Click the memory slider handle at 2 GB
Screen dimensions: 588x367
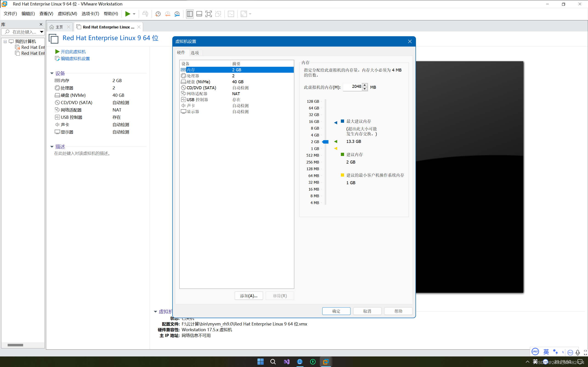(326, 142)
